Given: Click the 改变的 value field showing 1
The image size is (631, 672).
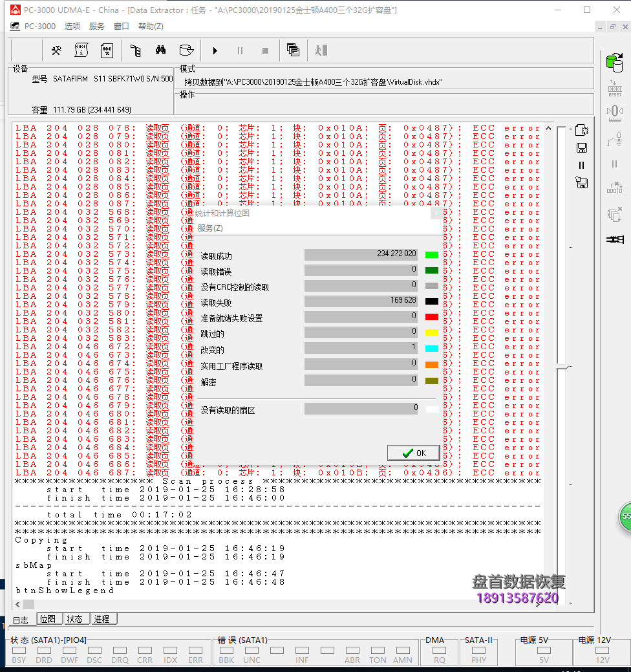Looking at the screenshot, I should click(x=361, y=347).
